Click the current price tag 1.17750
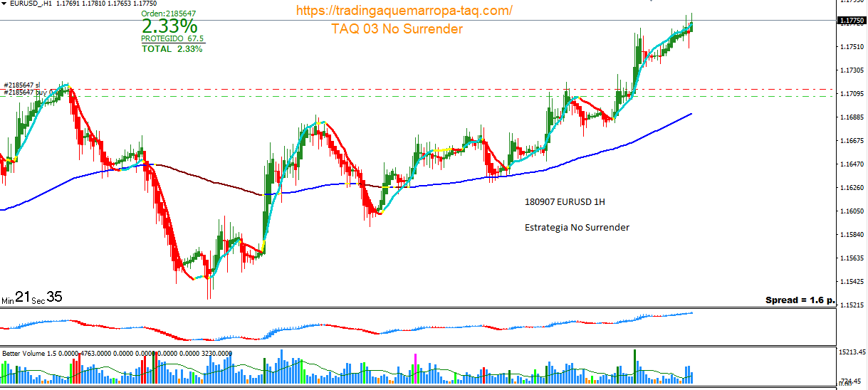Screen dimensions: 868x390 [852, 21]
